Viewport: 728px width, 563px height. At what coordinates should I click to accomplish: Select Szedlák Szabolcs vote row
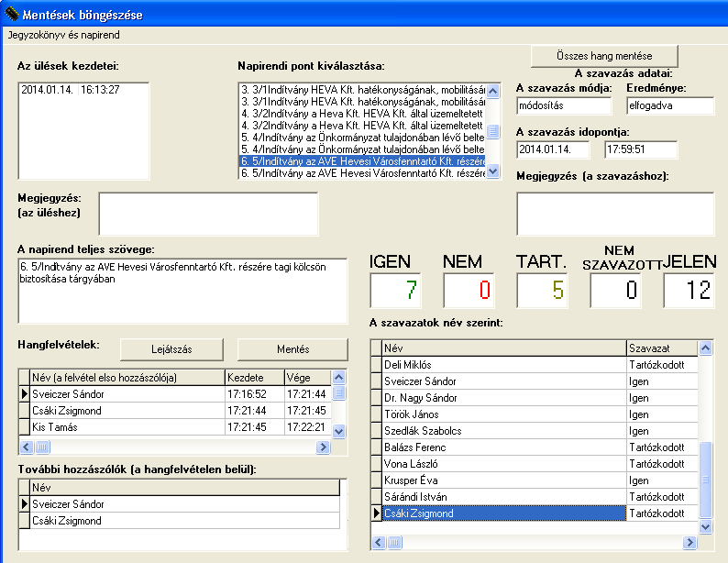click(535, 431)
